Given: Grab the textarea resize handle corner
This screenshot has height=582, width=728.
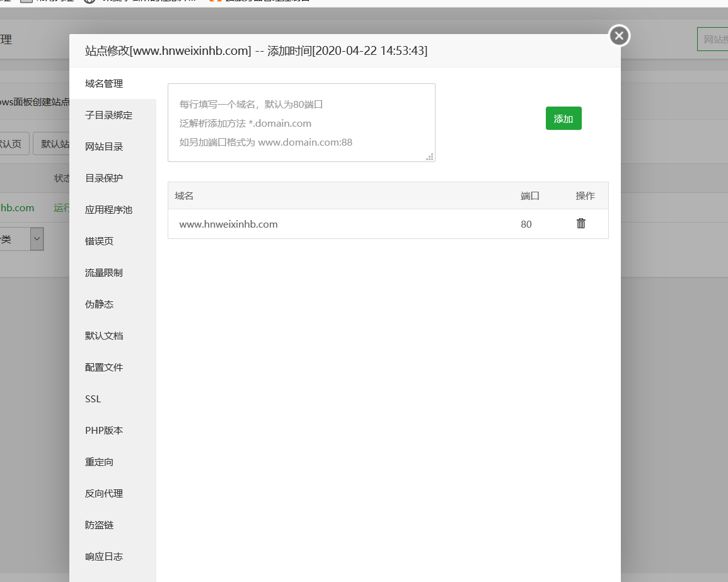Looking at the screenshot, I should pos(430,157).
